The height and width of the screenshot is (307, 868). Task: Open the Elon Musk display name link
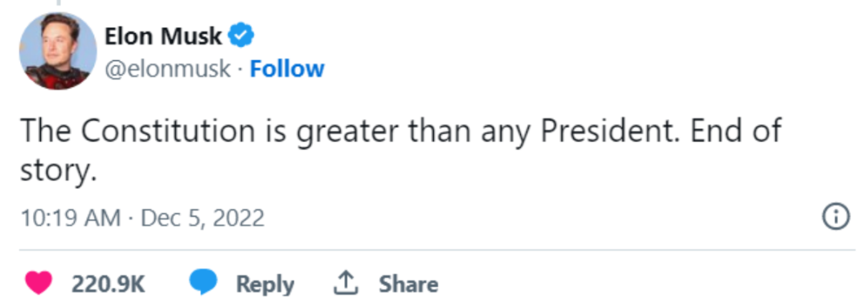[x=163, y=36]
